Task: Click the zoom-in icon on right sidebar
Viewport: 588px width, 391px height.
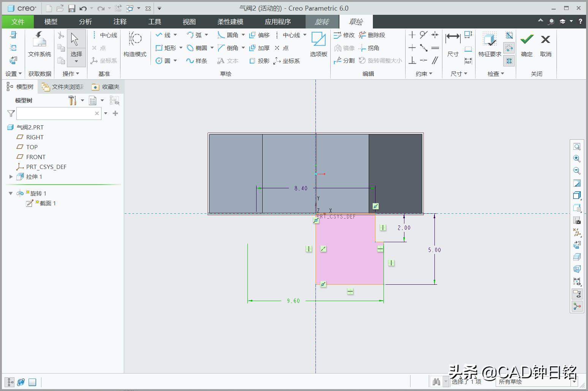Action: [x=577, y=159]
